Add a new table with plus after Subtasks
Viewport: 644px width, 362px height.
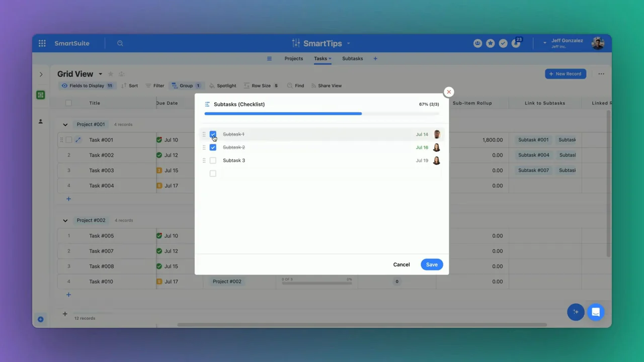[375, 58]
